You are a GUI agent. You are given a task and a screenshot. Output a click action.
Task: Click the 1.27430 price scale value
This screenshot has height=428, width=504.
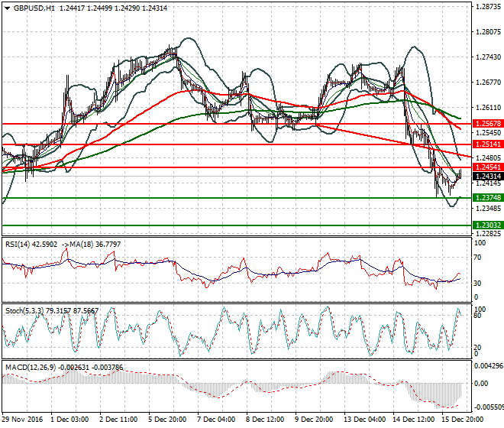pyautogui.click(x=488, y=57)
